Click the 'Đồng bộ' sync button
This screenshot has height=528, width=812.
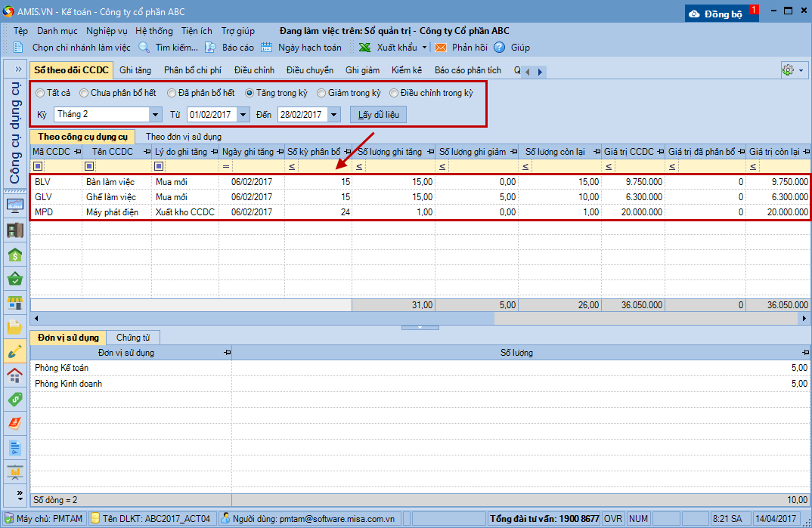(722, 14)
